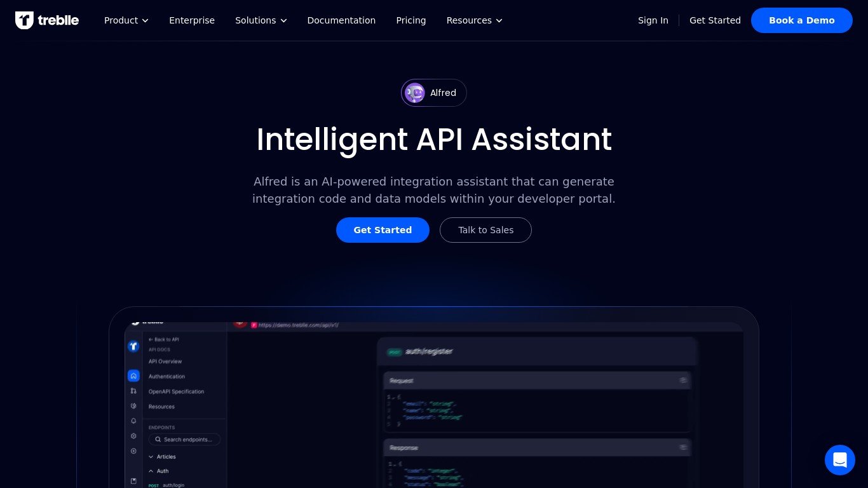Expand the Product dropdown menu
This screenshot has height=488, width=868.
coord(126,20)
